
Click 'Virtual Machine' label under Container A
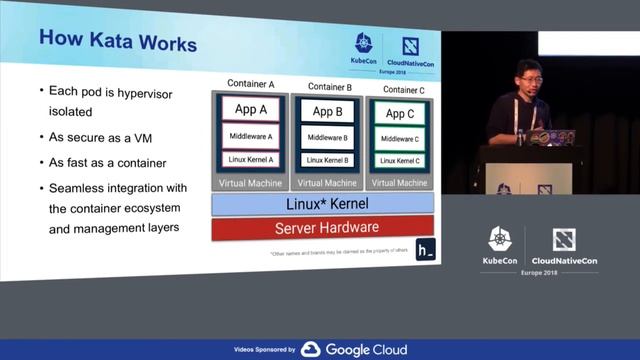tap(250, 183)
